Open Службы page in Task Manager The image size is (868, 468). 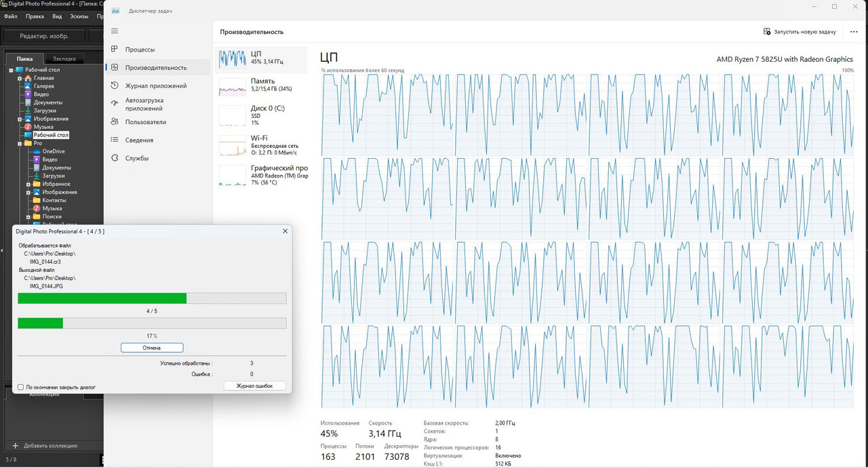(x=159, y=158)
